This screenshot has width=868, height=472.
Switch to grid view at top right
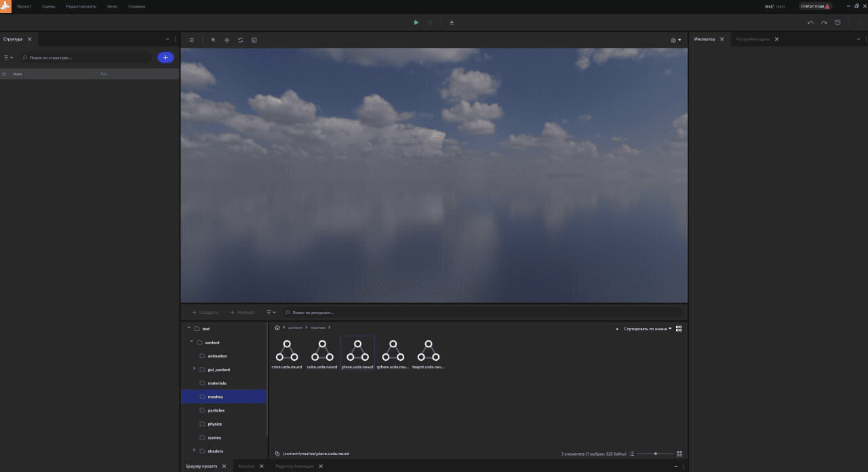(x=679, y=328)
